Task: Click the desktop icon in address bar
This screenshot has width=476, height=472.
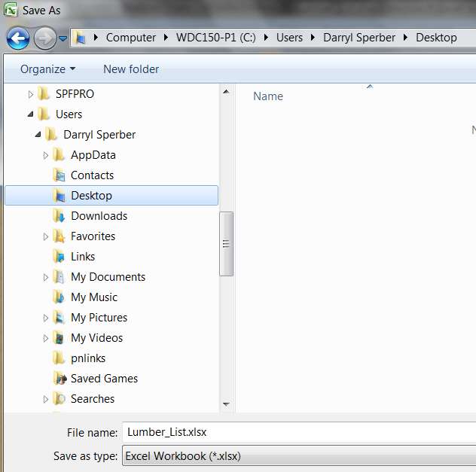Action: [80, 38]
